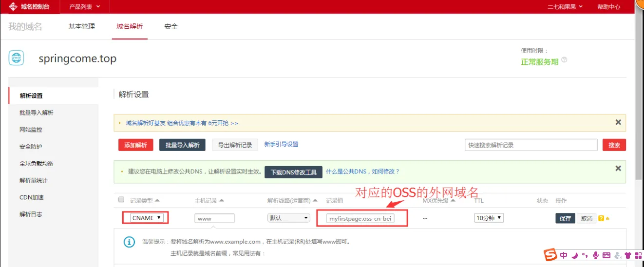
Task: Click the red 添加解析 button
Action: [136, 145]
